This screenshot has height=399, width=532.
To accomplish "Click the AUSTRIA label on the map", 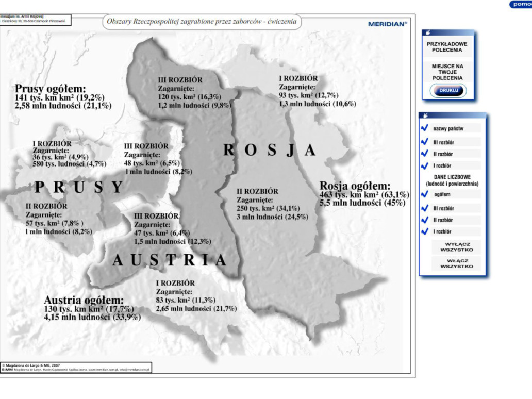I will click(170, 260).
